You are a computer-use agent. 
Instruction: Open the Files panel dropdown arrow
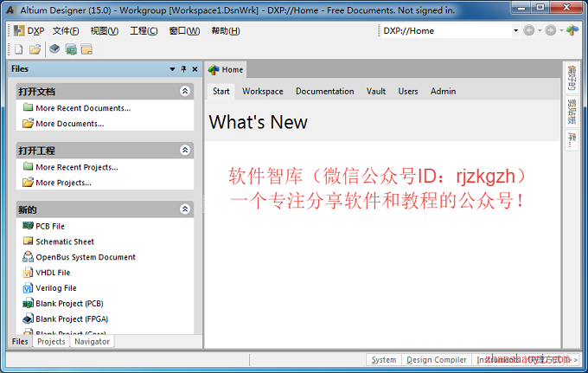tap(172, 69)
